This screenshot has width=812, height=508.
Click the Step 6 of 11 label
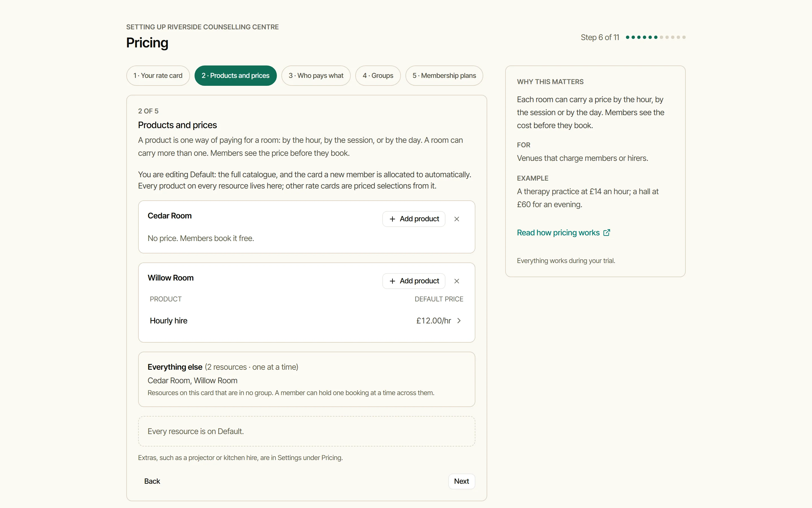click(x=600, y=37)
